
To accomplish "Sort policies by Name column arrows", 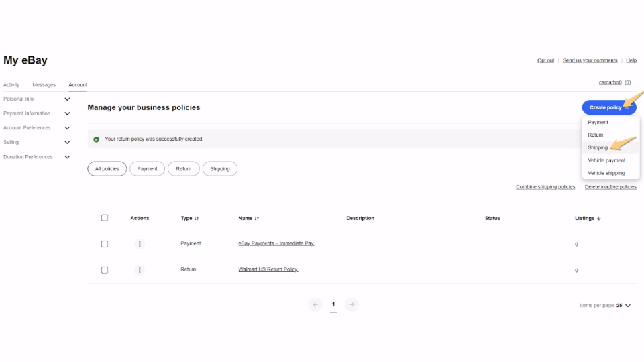I will (x=257, y=219).
